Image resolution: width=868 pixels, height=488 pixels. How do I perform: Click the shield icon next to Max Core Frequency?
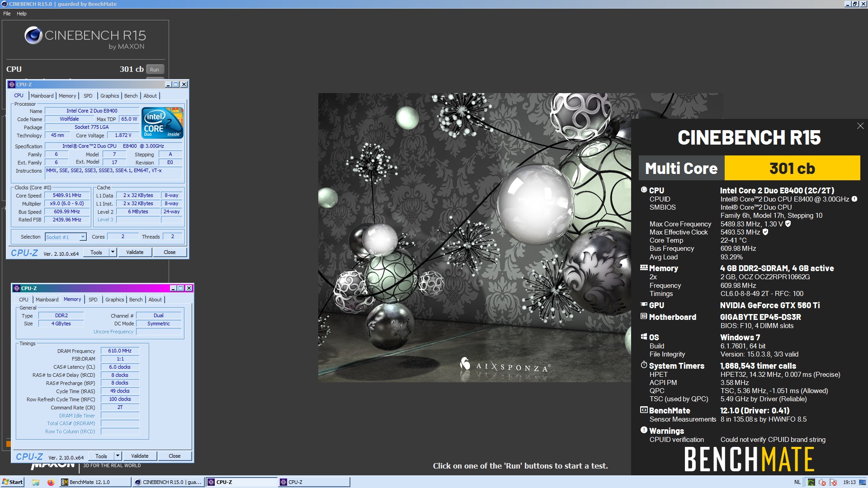tap(788, 224)
